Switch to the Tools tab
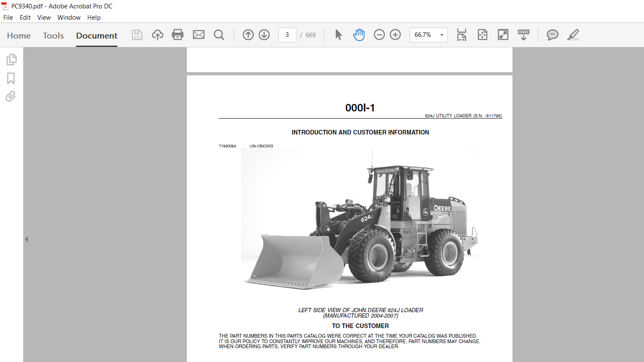Image resolution: width=644 pixels, height=362 pixels. pyautogui.click(x=53, y=36)
